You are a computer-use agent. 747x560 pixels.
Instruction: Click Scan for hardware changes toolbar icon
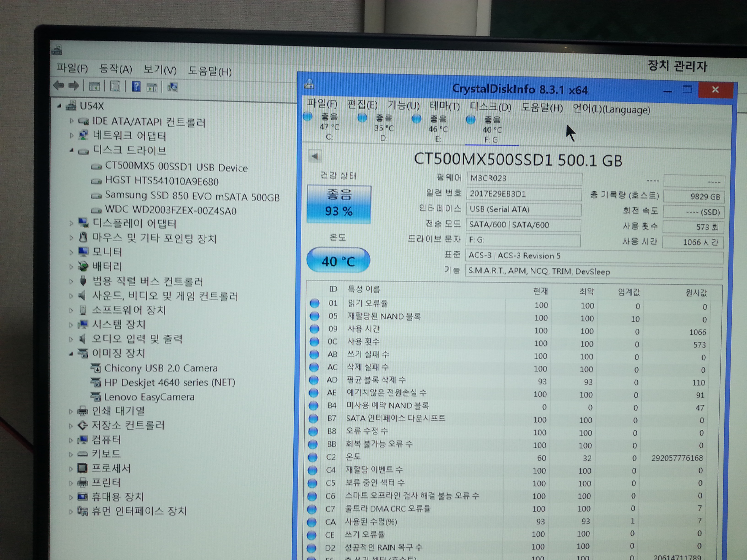point(173,88)
